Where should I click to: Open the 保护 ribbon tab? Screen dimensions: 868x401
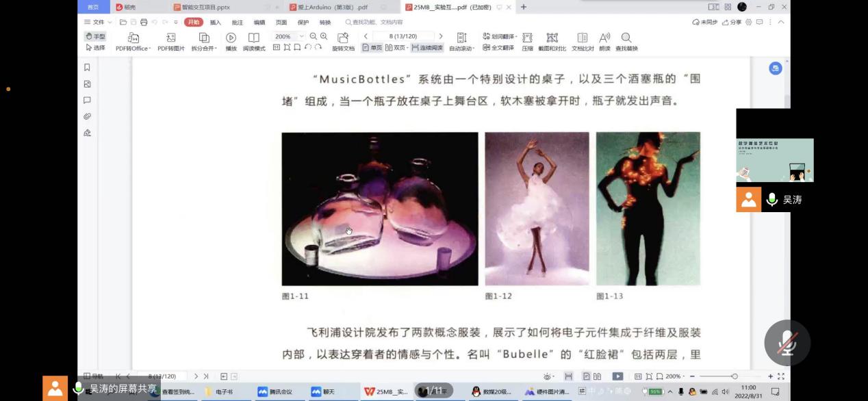coord(303,23)
